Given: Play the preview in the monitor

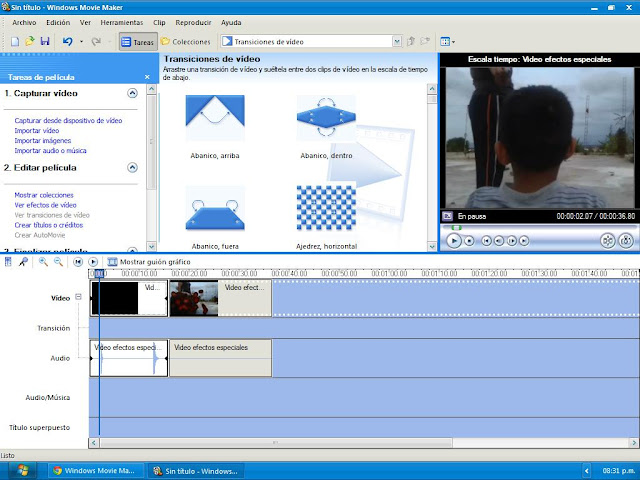Looking at the screenshot, I should (454, 241).
